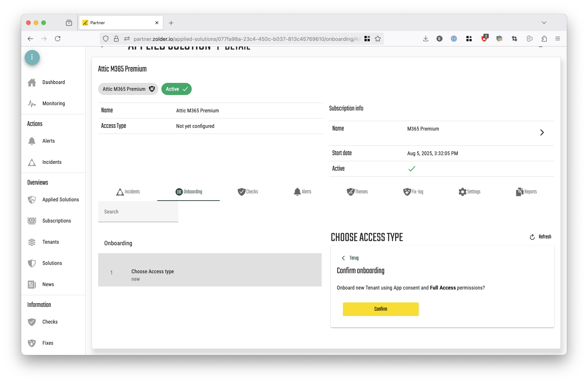Screen dimensions: 588x383
Task: Open the Fix-log tab
Action: click(x=413, y=192)
